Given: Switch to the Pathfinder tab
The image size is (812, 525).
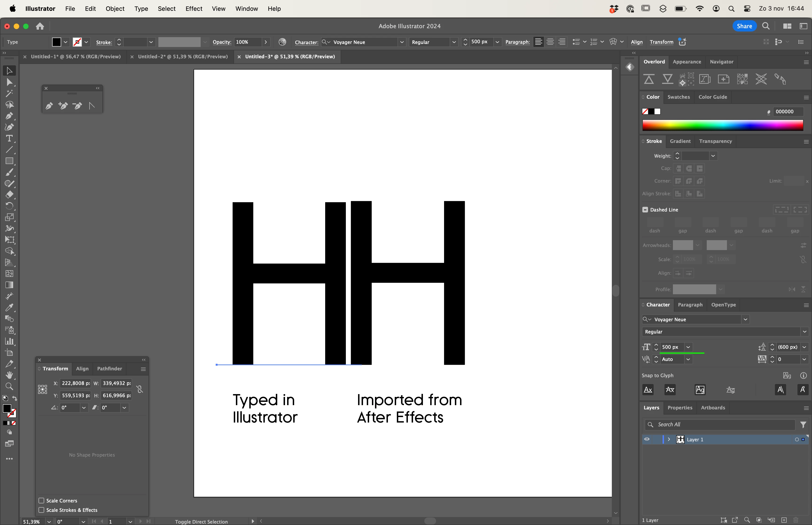Looking at the screenshot, I should 109,368.
